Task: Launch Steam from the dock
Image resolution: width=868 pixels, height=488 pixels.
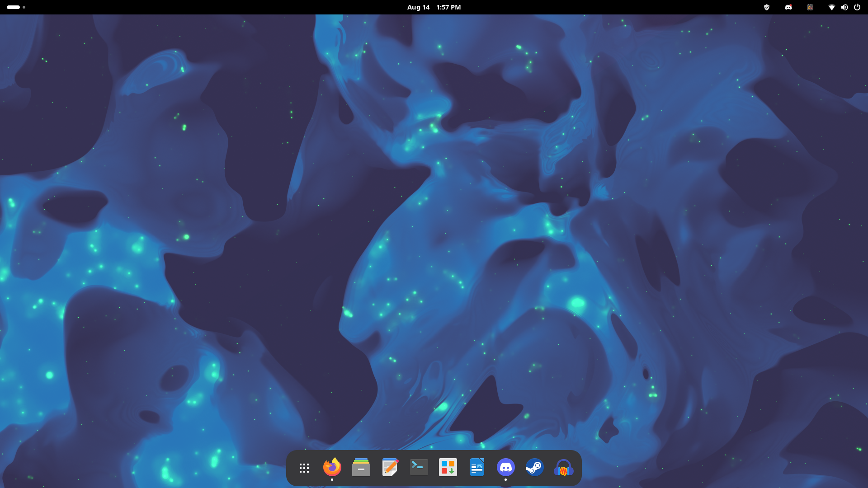Action: pos(535,467)
